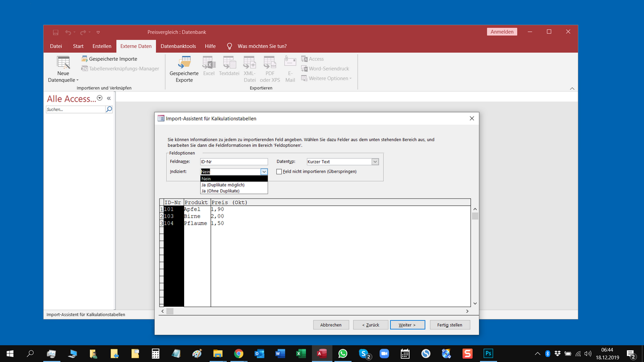Open the Datentyp combo box
The height and width of the screenshot is (362, 644).
pos(342,162)
